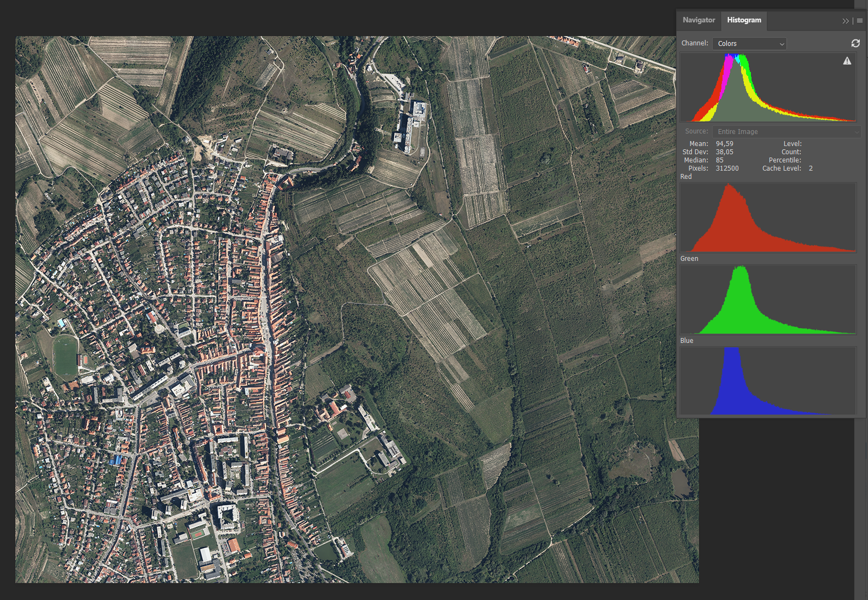The height and width of the screenshot is (600, 868).
Task: Click the Percentile label in statistics
Action: coord(785,160)
